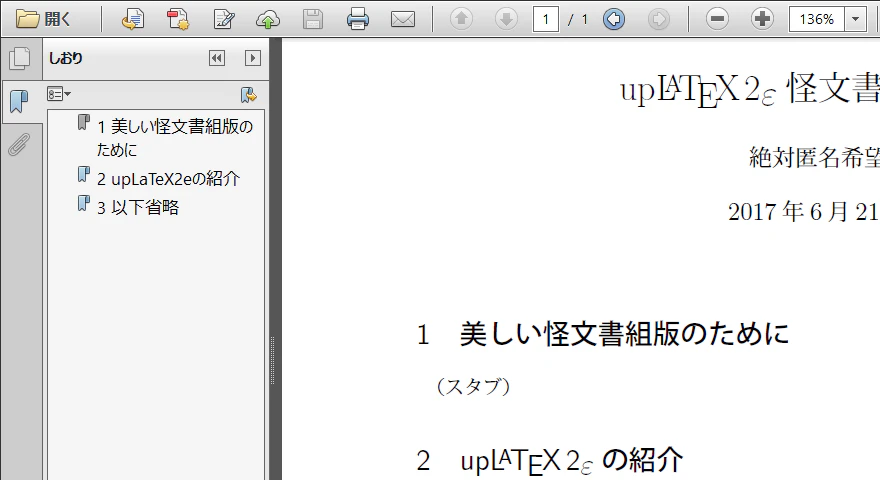Screen dimensions: 880x480
Task: Click the flag icon of bookmark 3 以下省略
Action: pyautogui.click(x=84, y=203)
